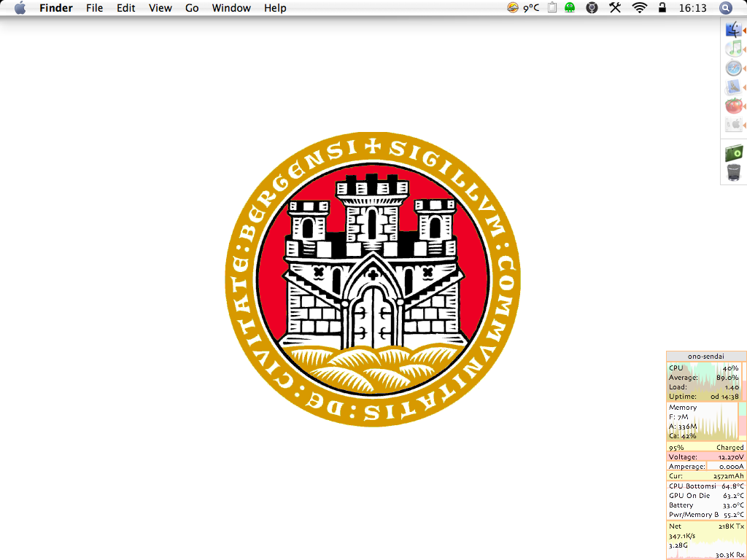Click the 3.28G network total
747x560 pixels.
[x=678, y=545]
